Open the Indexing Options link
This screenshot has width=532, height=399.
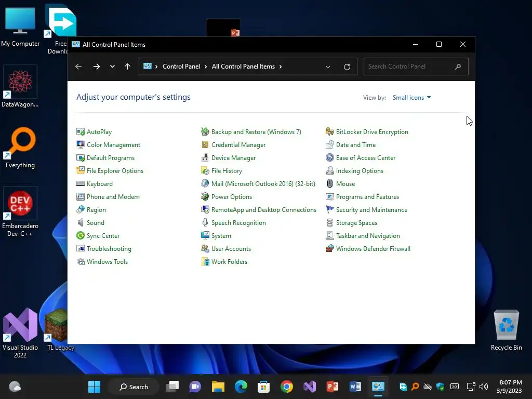[360, 170]
